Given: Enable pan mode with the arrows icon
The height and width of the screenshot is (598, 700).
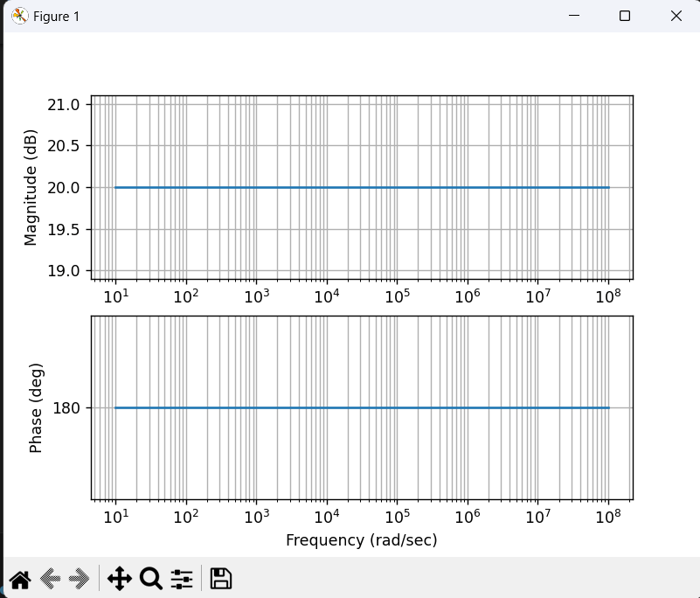Looking at the screenshot, I should (120, 578).
